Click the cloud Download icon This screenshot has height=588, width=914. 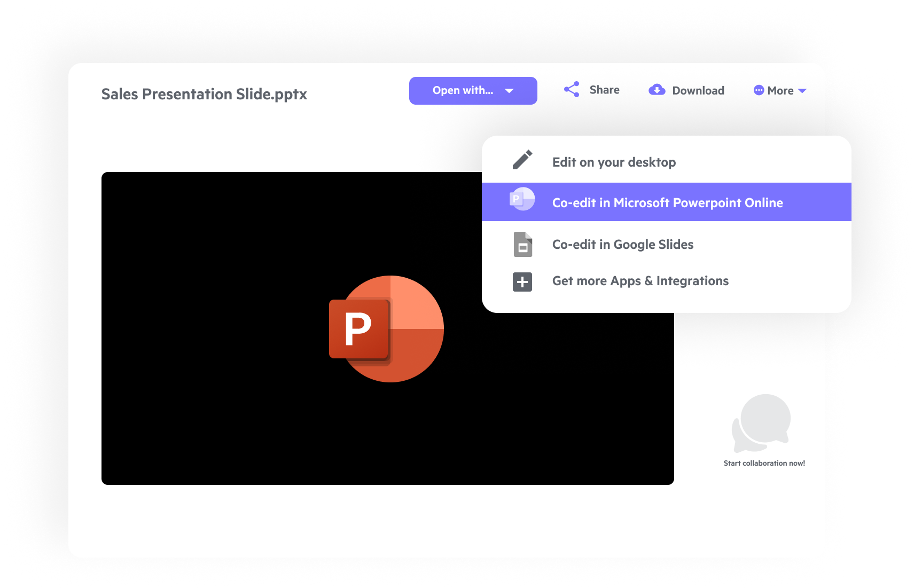point(657,90)
